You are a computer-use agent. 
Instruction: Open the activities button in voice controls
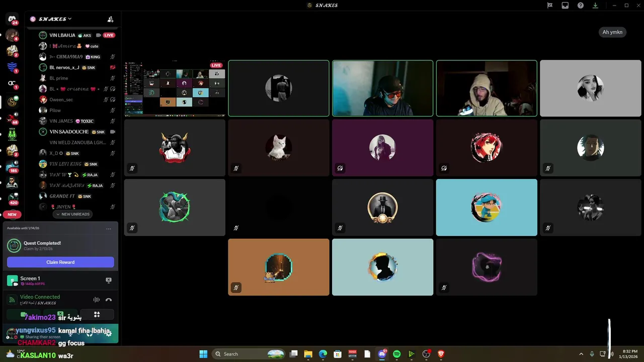pyautogui.click(x=97, y=314)
